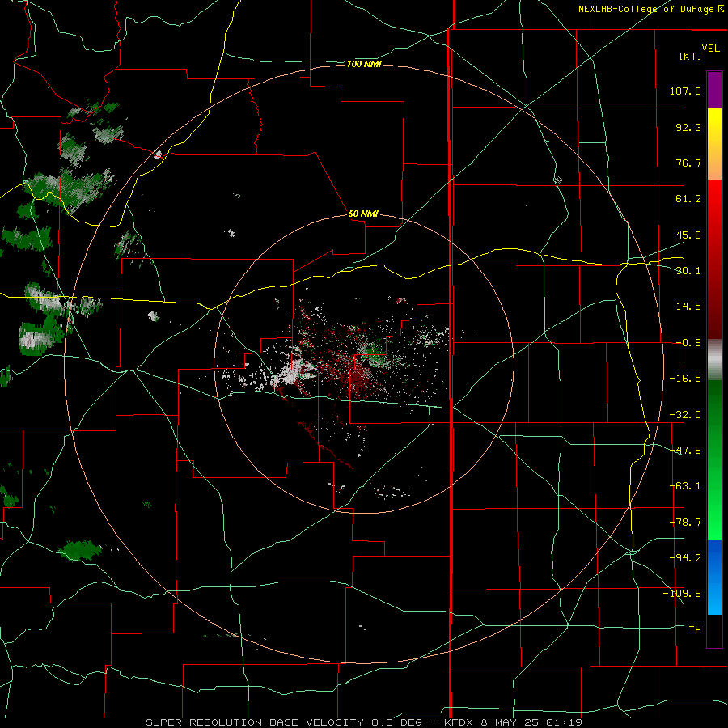Select the -94.2 legend value

click(685, 558)
